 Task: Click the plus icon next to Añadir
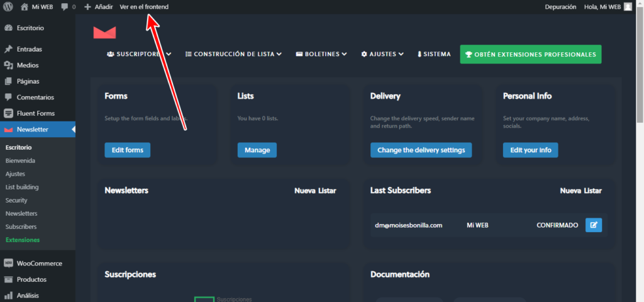pos(87,7)
